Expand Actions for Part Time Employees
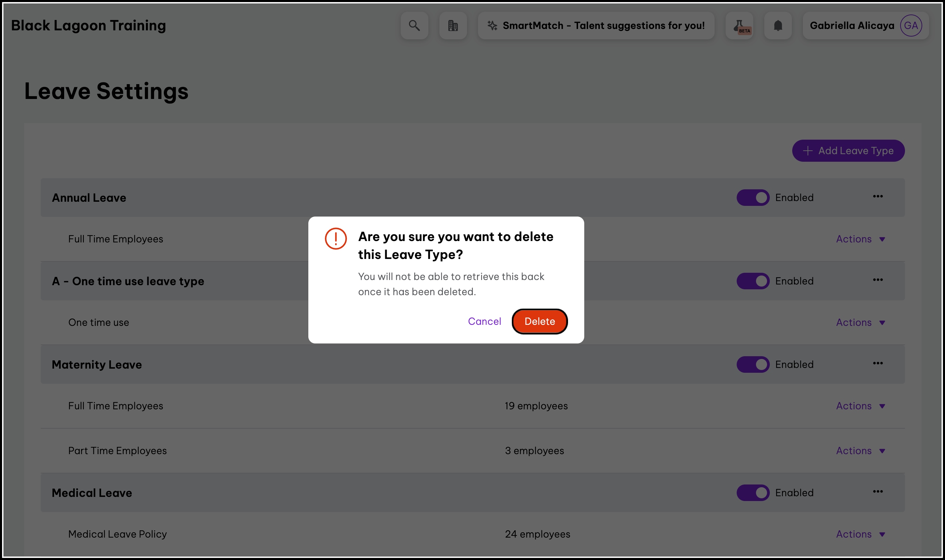The image size is (945, 560). [x=860, y=451]
